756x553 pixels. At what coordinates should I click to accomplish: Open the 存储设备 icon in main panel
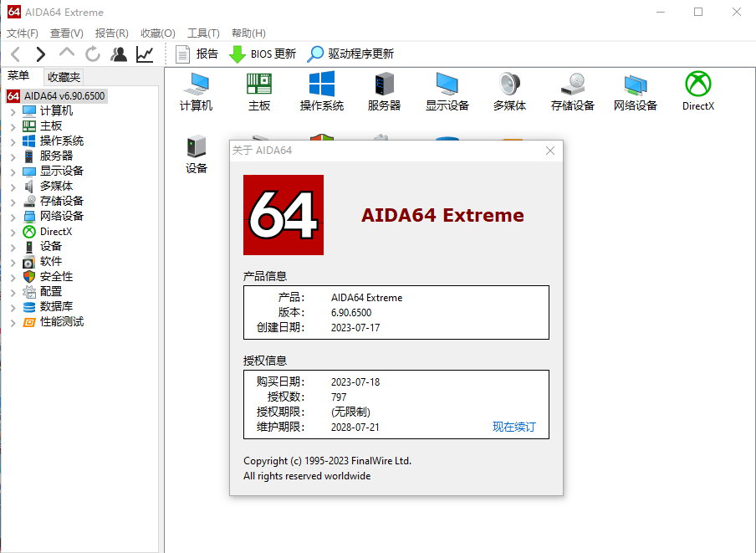(x=573, y=92)
